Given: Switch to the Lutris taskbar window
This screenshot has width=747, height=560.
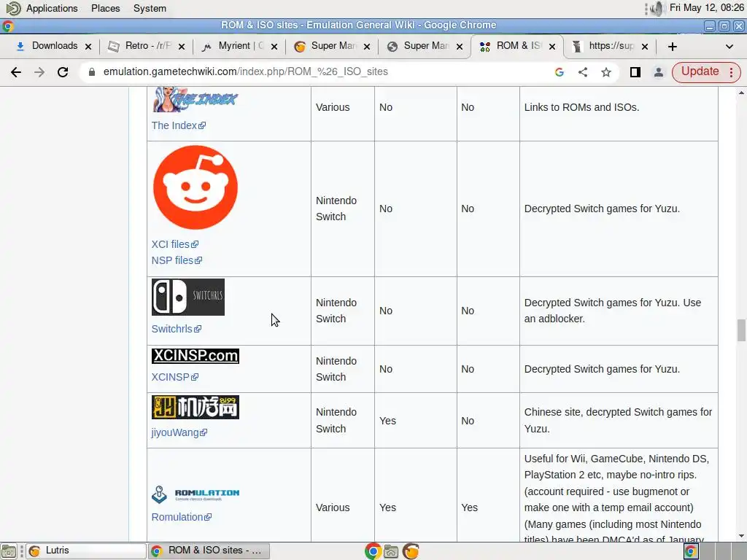Looking at the screenshot, I should pyautogui.click(x=86, y=551).
